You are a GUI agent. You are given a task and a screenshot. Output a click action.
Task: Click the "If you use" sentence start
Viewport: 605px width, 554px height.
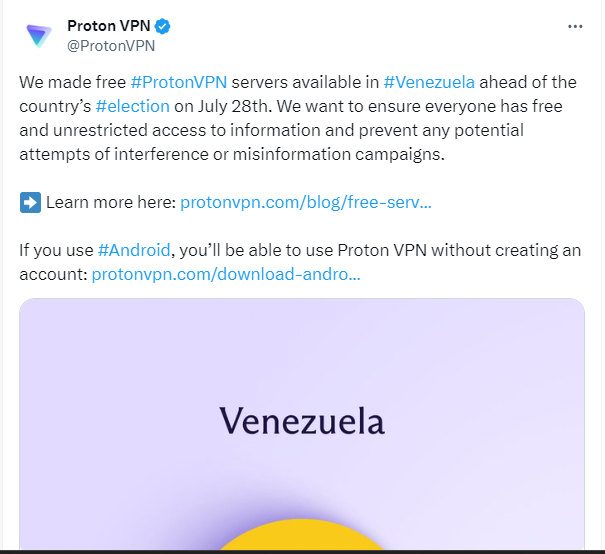pyautogui.click(x=56, y=250)
